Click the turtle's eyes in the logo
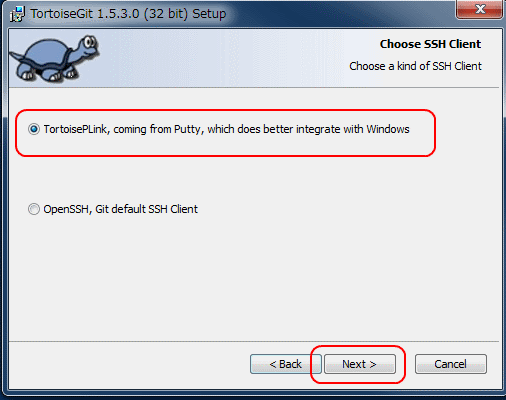 [x=89, y=42]
